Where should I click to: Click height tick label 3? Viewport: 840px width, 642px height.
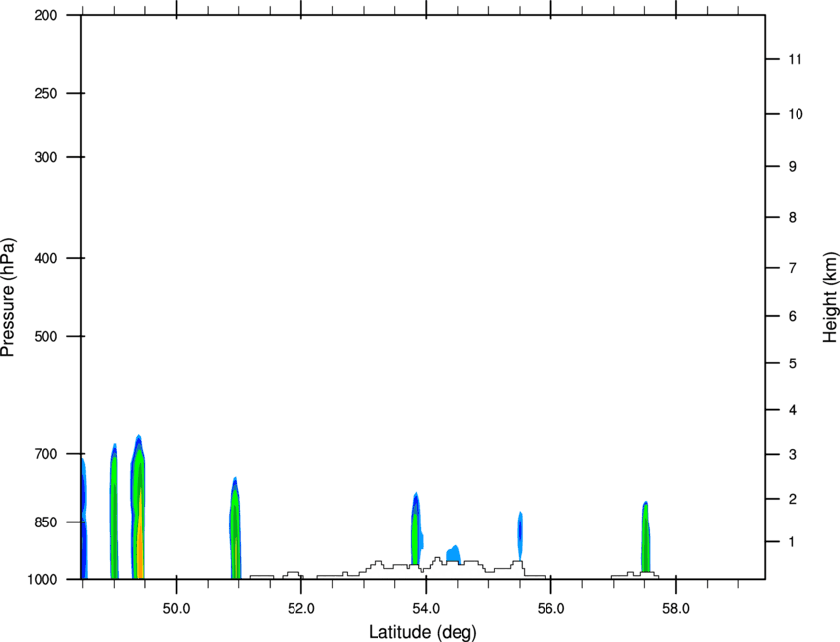pyautogui.click(x=793, y=455)
